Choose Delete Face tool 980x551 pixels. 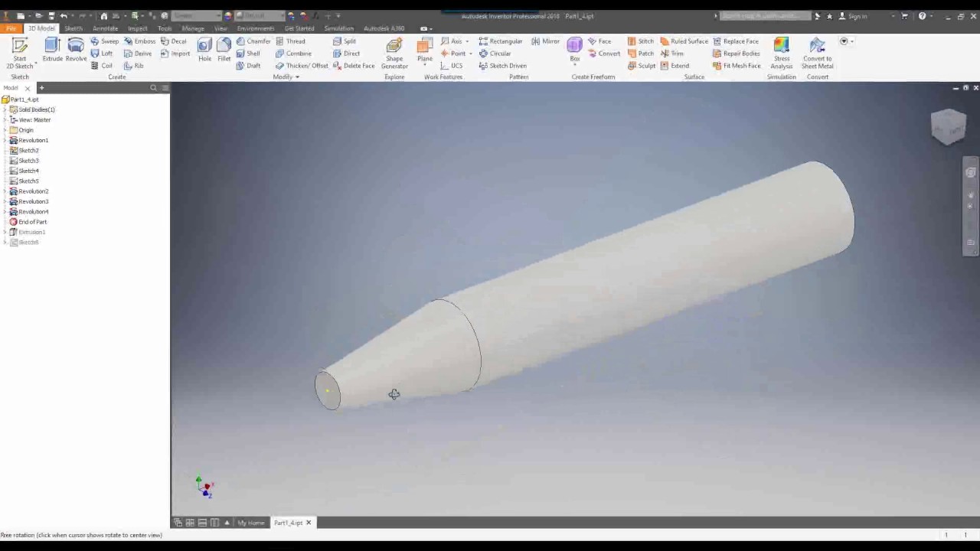pyautogui.click(x=354, y=66)
